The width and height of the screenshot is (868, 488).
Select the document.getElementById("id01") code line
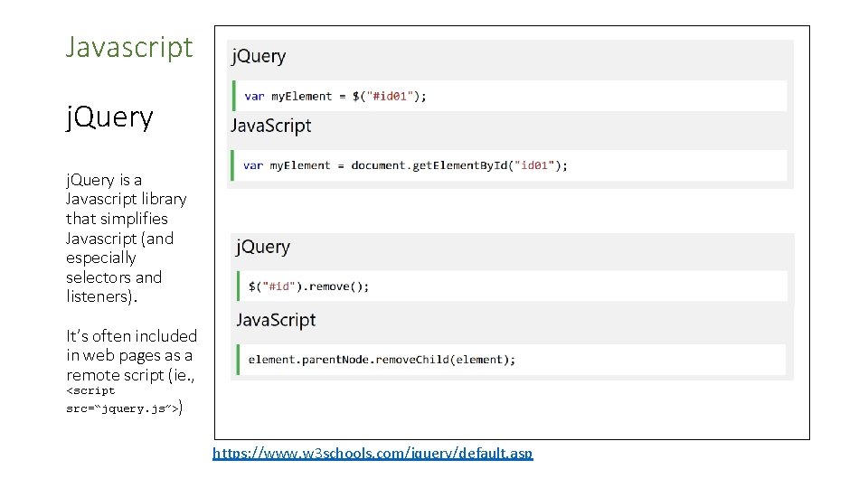(x=406, y=165)
